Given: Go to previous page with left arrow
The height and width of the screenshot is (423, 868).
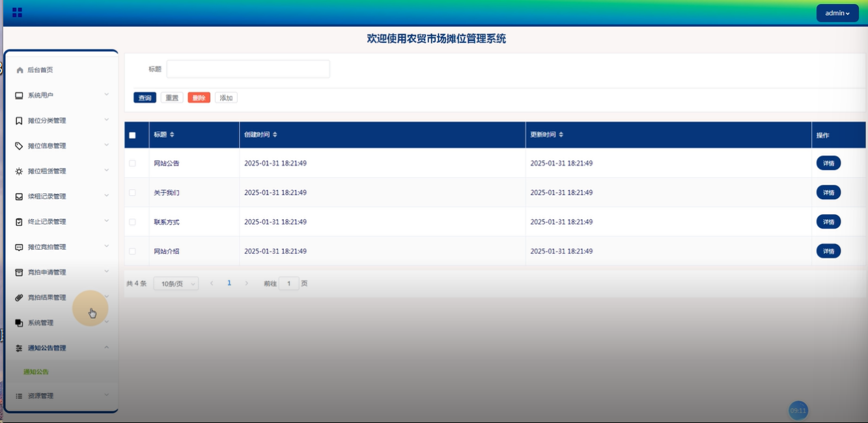Looking at the screenshot, I should pos(212,284).
